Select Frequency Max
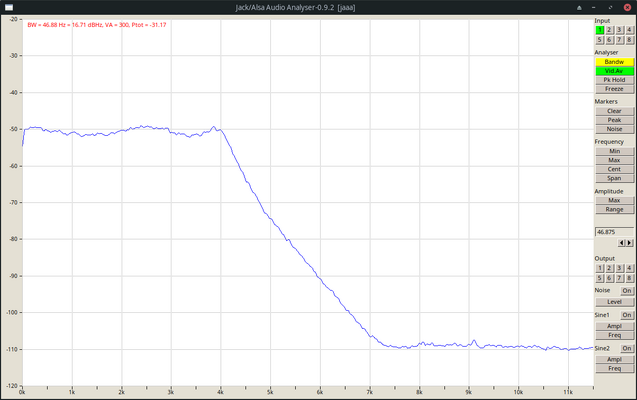637x400 pixels. click(614, 160)
